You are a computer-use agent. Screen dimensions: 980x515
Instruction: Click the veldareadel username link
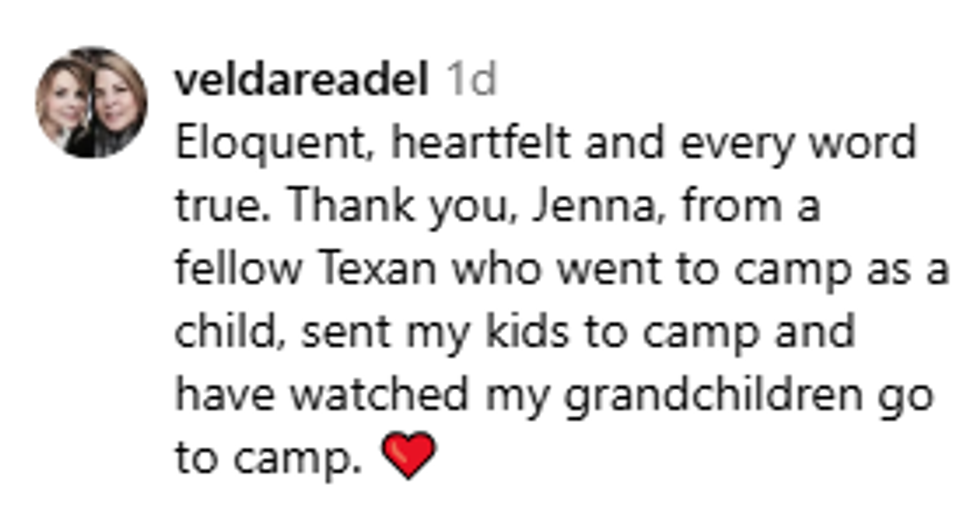pyautogui.click(x=302, y=80)
